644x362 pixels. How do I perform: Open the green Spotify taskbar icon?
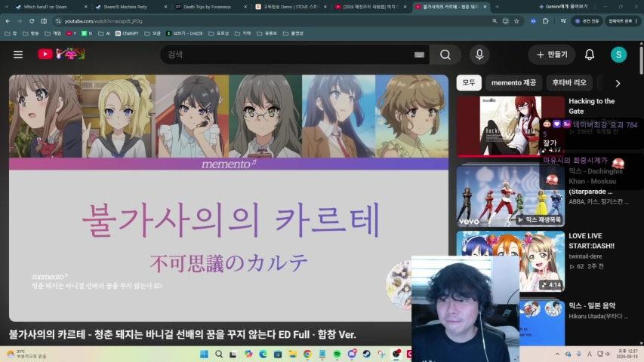coord(337,354)
